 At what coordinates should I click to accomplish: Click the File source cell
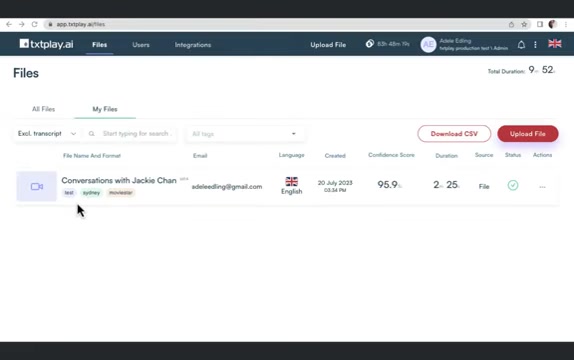tap(484, 187)
